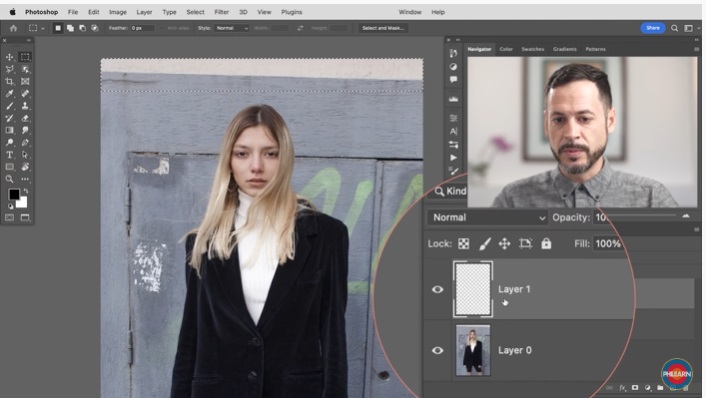Select the Zoom tool

pos(9,179)
